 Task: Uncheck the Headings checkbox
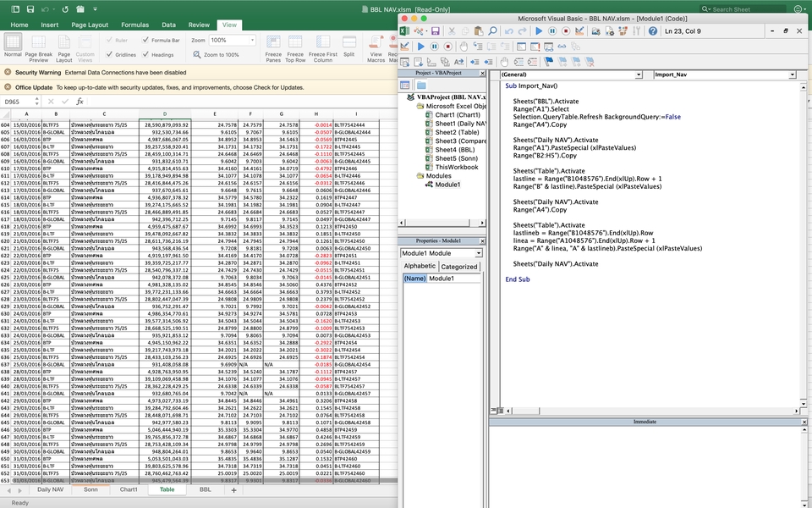point(145,54)
